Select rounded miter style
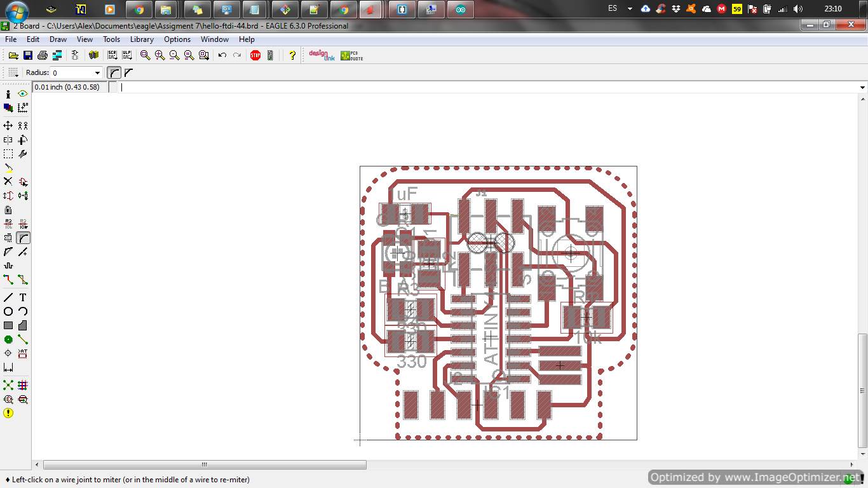 pos(114,72)
